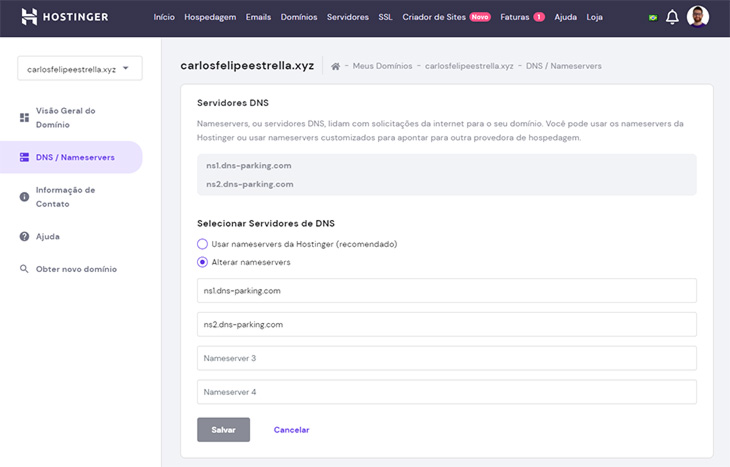The image size is (730, 467).
Task: Click the Brazil flag language icon
Action: coord(653,18)
